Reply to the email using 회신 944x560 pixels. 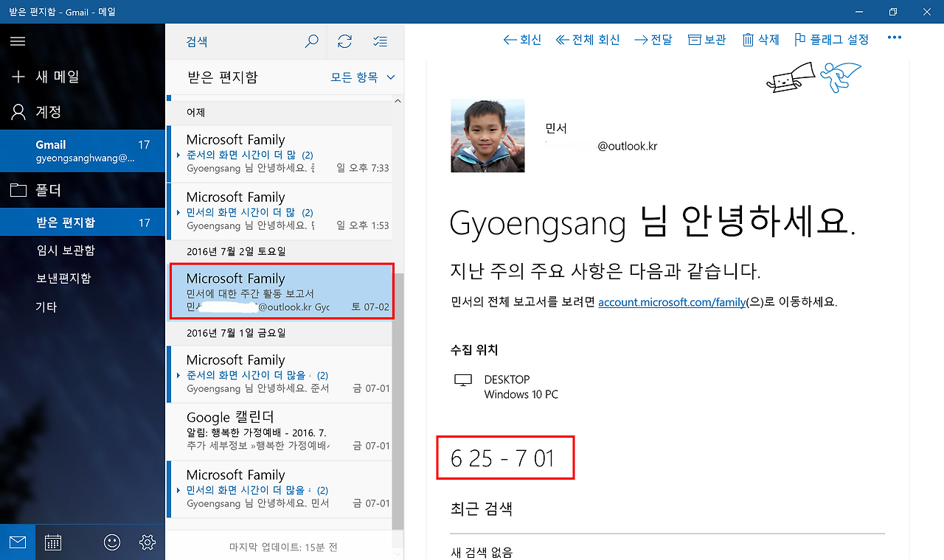click(522, 39)
